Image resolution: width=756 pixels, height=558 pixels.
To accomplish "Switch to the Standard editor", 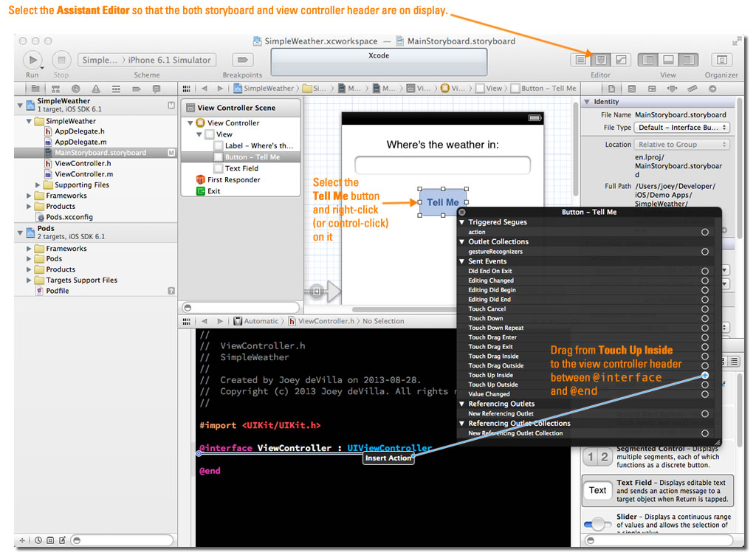I will pos(580,60).
